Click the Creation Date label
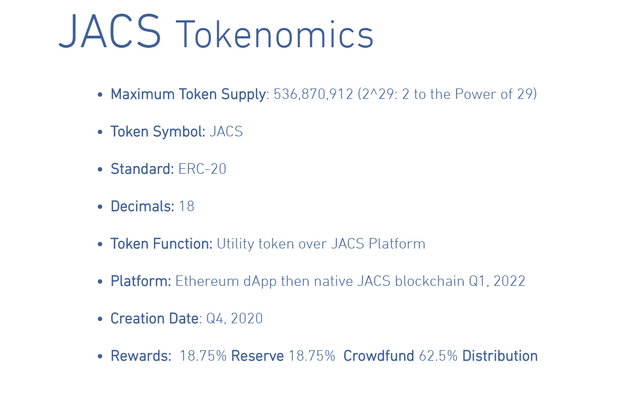 155,319
